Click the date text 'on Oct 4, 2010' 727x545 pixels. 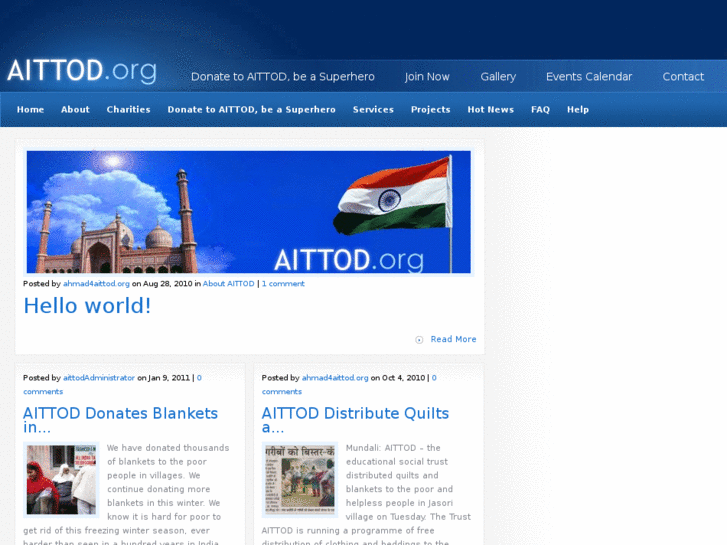pos(398,378)
